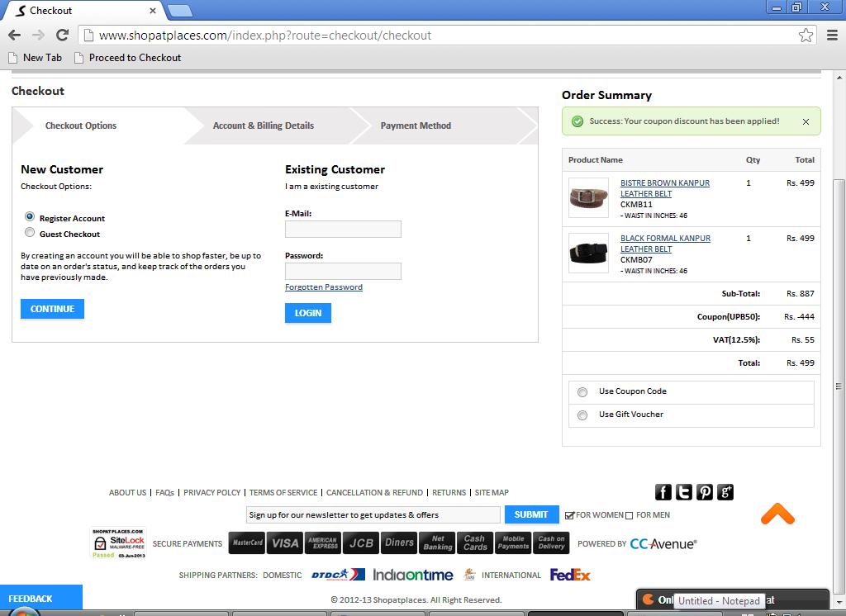Viewport: 846px width, 616px height.
Task: Click the E-Mail input field
Action: (x=343, y=229)
